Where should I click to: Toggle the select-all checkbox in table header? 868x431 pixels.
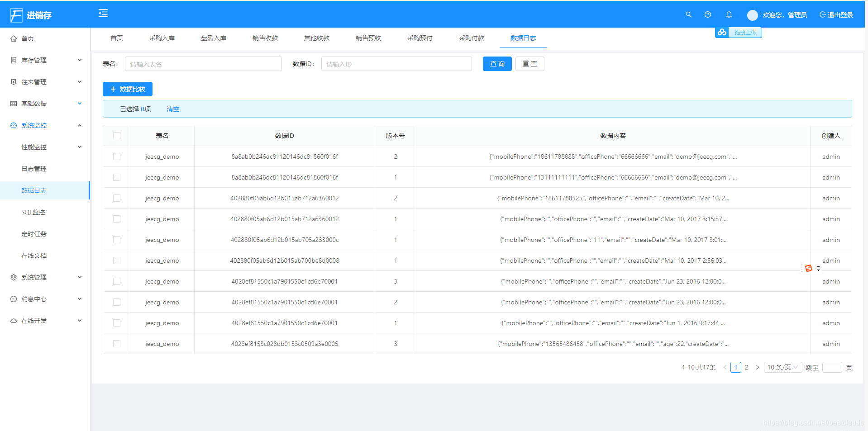coord(117,136)
